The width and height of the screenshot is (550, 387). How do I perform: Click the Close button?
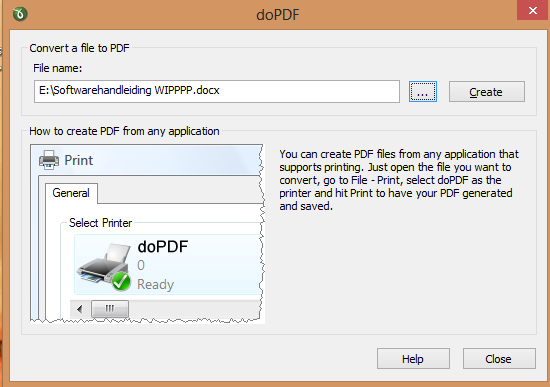click(x=499, y=359)
